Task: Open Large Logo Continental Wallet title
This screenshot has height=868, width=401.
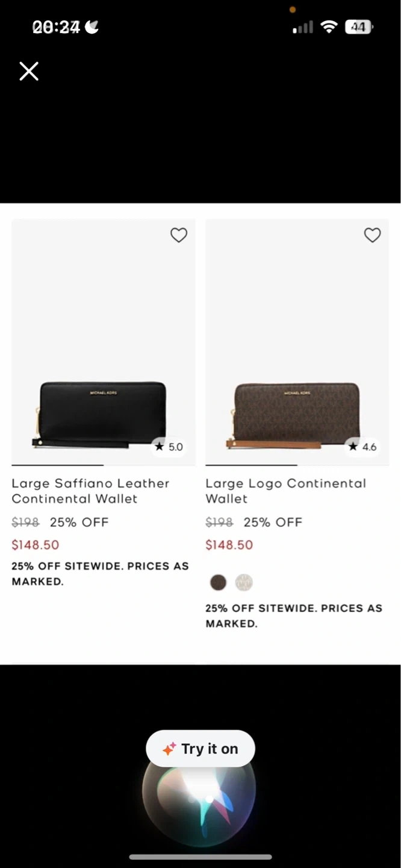Action: [285, 491]
